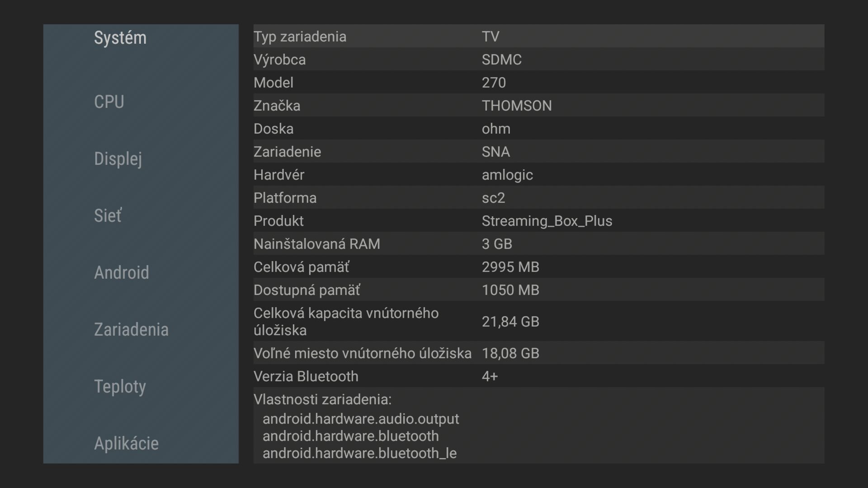Show the Teploty section

120,387
